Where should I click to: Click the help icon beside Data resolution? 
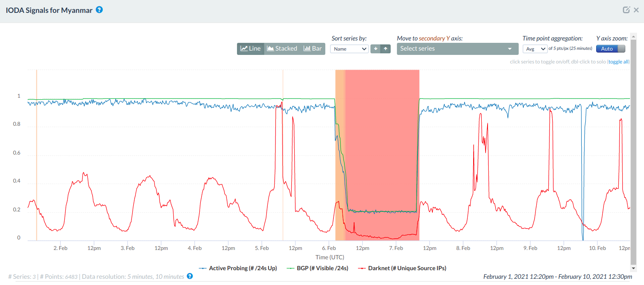coord(190,276)
